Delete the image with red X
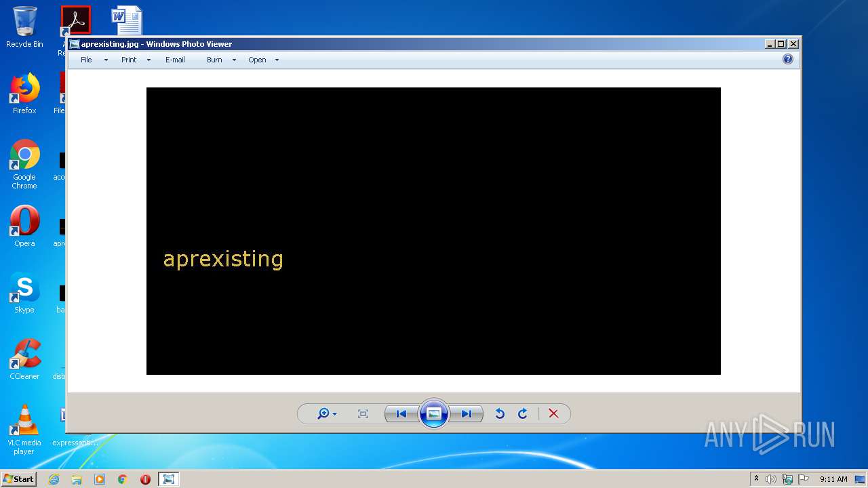The height and width of the screenshot is (488, 868). click(x=553, y=413)
